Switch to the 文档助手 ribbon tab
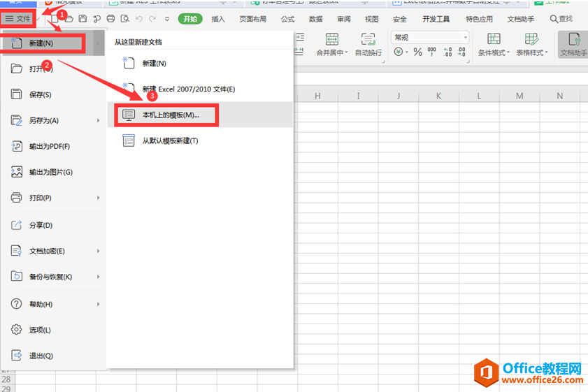This screenshot has height=392, width=588. [521, 19]
